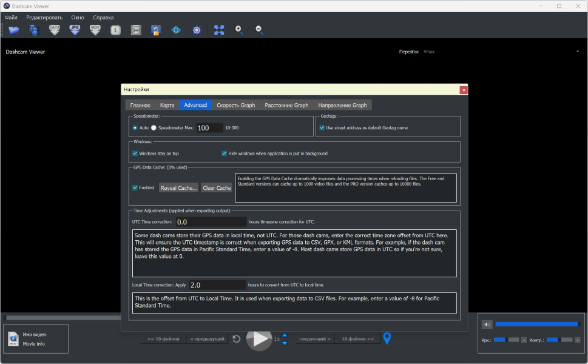Click the JPG export toolbar icon
The width and height of the screenshot is (588, 364).
[x=75, y=30]
